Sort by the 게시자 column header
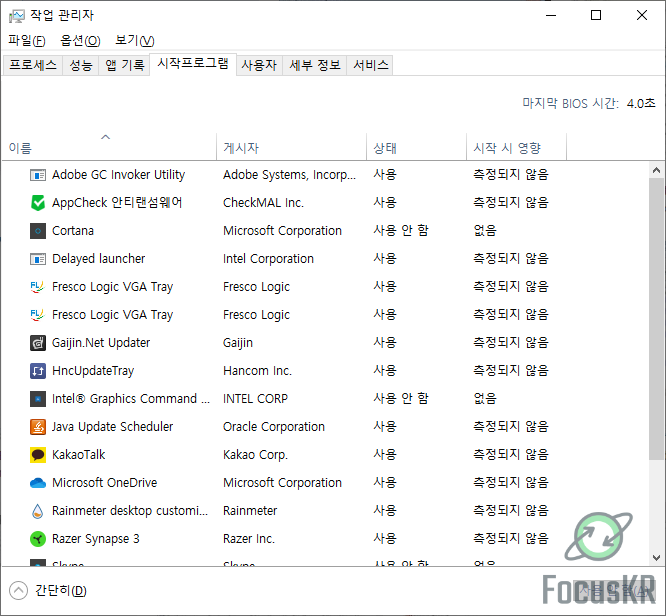Image resolution: width=666 pixels, height=616 pixels. pos(291,147)
